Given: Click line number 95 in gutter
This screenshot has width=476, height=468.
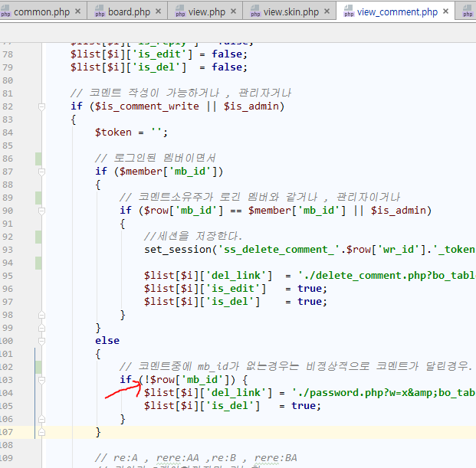Looking at the screenshot, I should point(8,276).
